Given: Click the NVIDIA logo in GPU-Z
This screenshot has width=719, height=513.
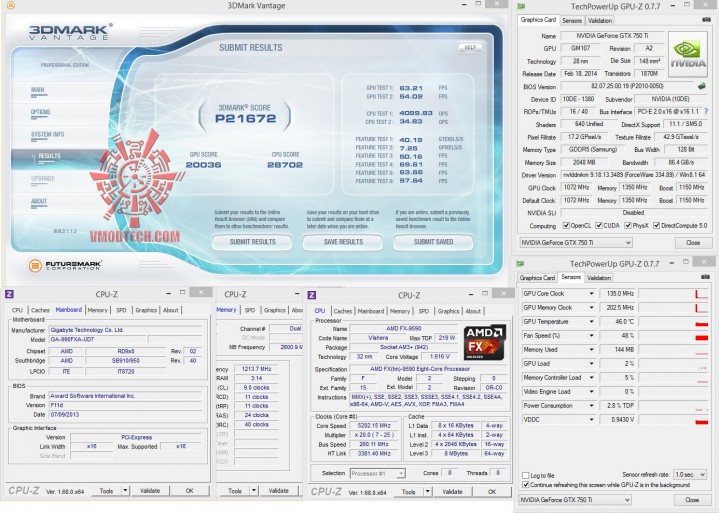Looking at the screenshot, I should tap(688, 55).
